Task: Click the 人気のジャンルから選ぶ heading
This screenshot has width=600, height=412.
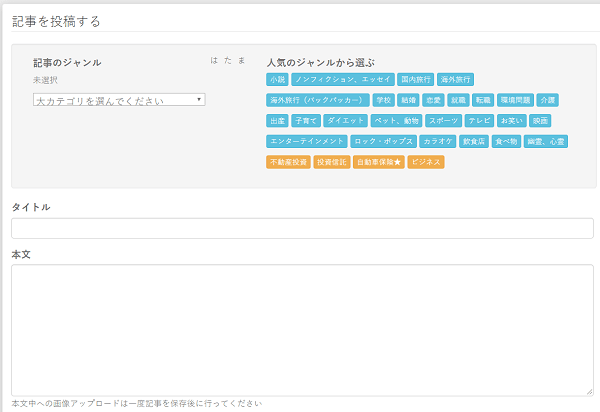Action: [x=321, y=62]
